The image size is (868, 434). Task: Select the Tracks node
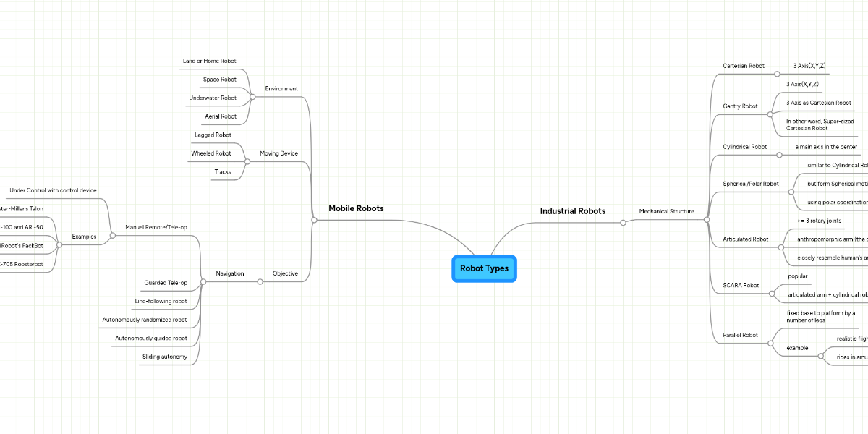point(223,171)
